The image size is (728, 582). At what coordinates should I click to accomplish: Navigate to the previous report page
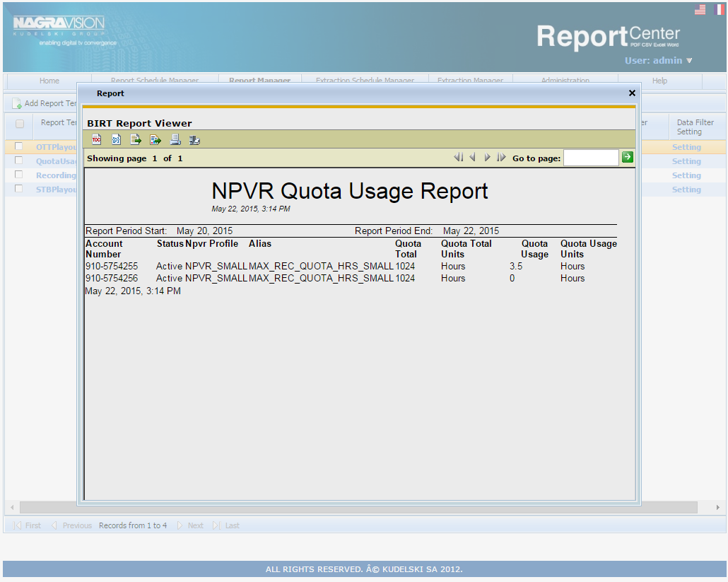(472, 157)
